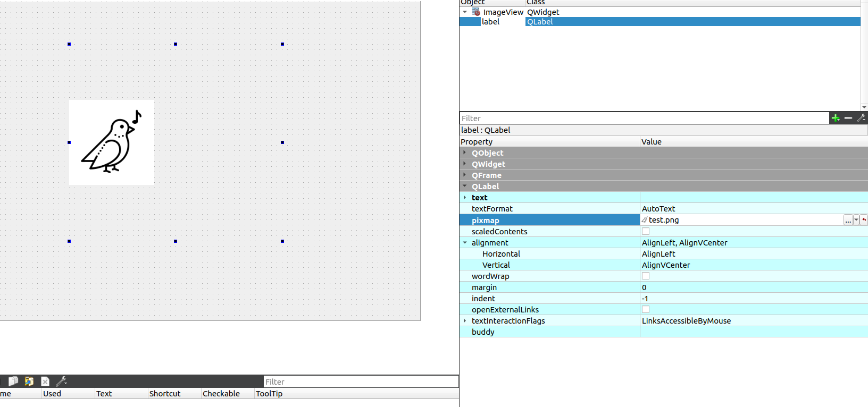The height and width of the screenshot is (407, 868).
Task: Click the AutoText value
Action: pos(658,209)
